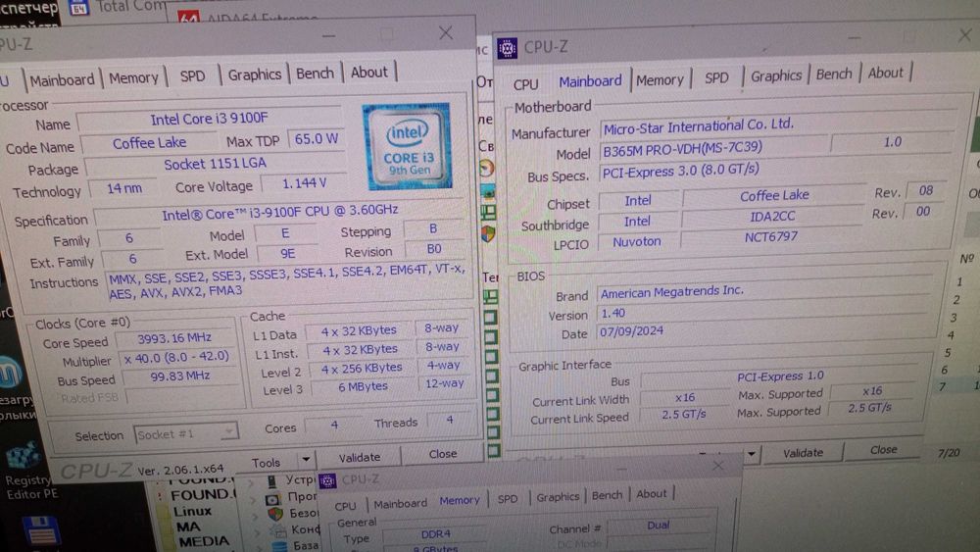Click the 'Intel Core i3 9100F' name field
The width and height of the screenshot is (980, 552).
click(x=209, y=119)
